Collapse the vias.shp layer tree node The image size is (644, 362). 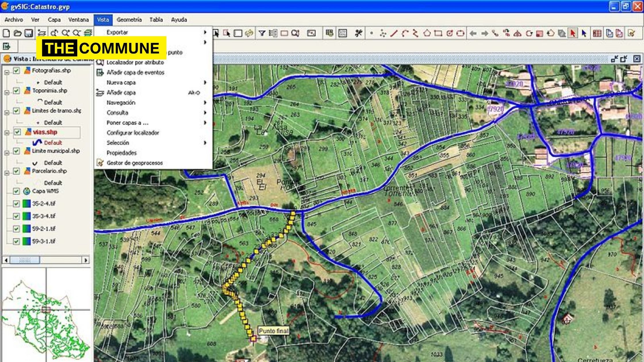[7, 132]
